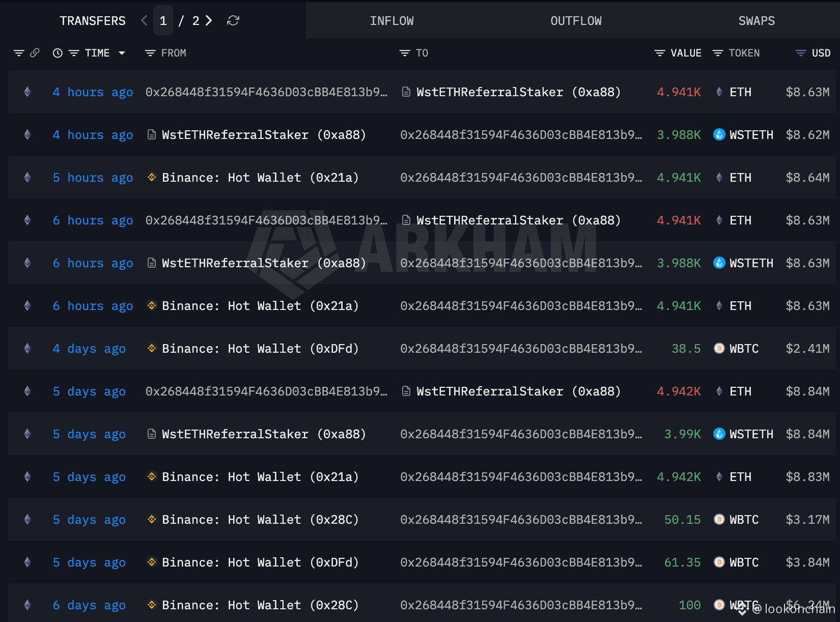The height and width of the screenshot is (622, 840).
Task: Click the Ethereum chain icon in the 5 hours ago row
Action: (27, 178)
